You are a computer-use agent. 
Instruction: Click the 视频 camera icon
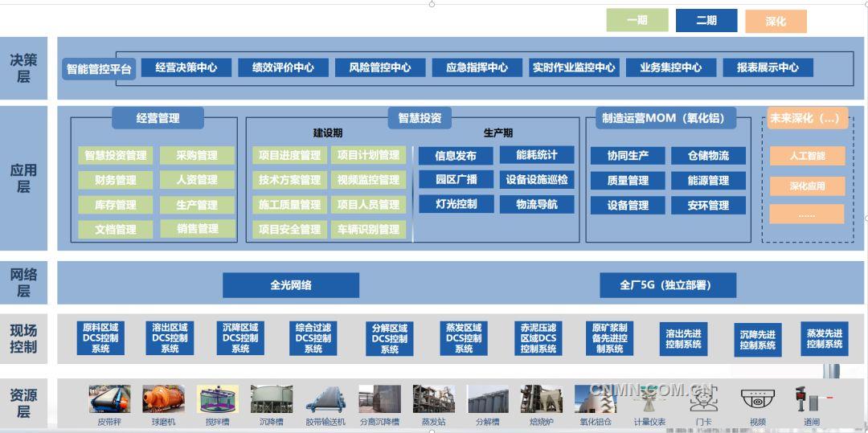(x=757, y=399)
